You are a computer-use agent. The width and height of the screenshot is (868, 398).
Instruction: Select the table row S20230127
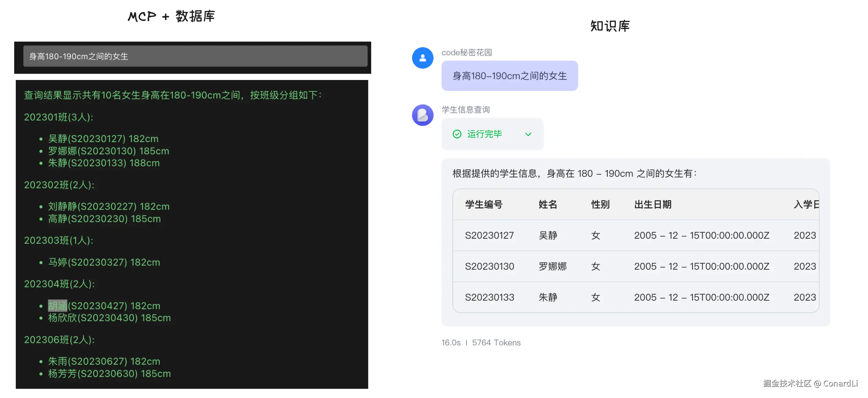click(489, 235)
